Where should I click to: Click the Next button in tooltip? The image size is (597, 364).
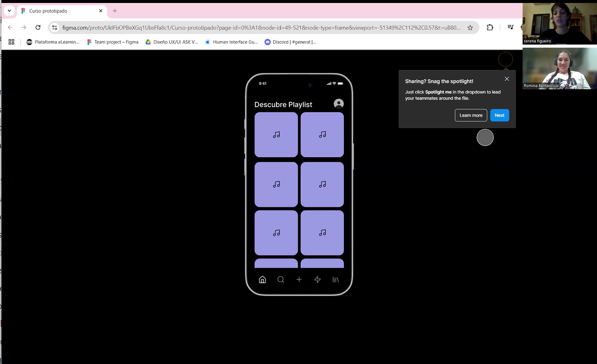click(499, 115)
